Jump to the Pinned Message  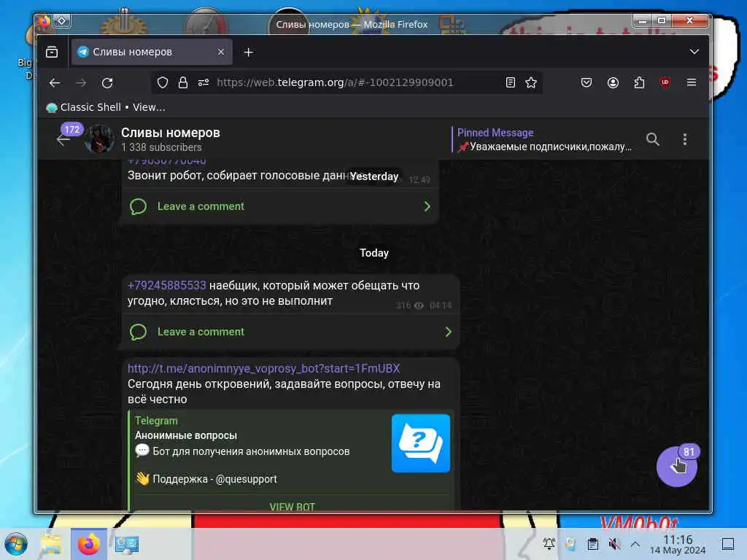tap(543, 139)
